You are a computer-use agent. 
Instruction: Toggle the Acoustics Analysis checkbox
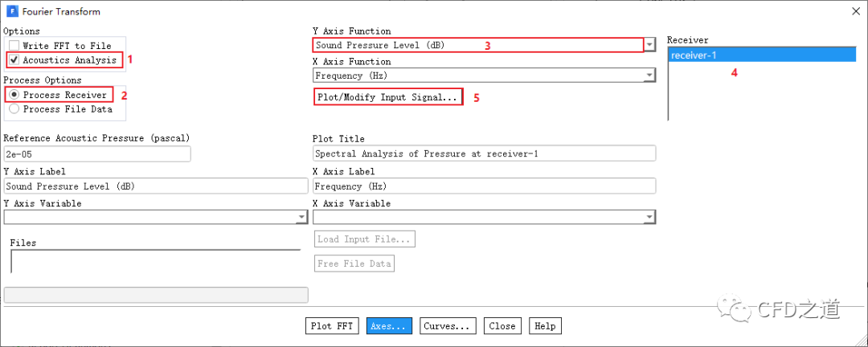(x=14, y=60)
